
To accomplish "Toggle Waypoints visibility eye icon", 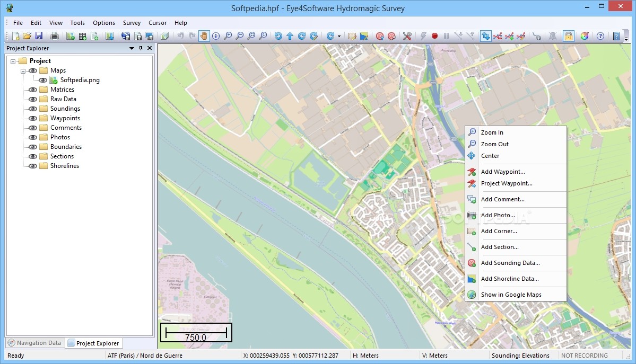I will click(33, 118).
